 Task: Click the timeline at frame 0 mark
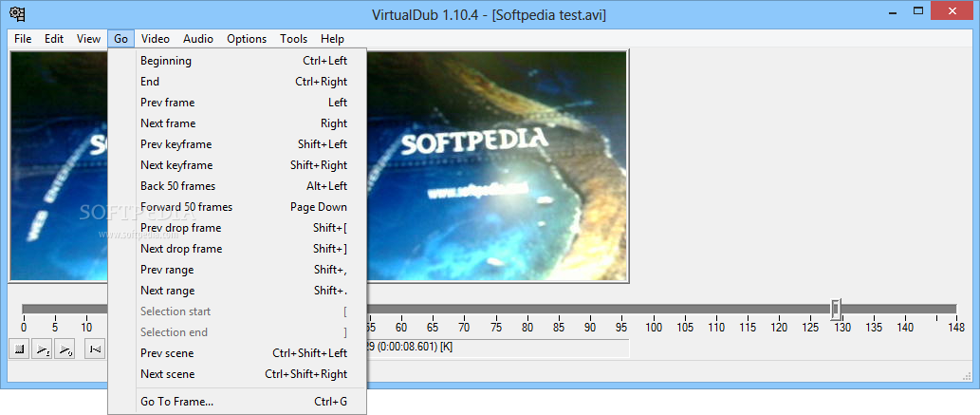(x=24, y=328)
